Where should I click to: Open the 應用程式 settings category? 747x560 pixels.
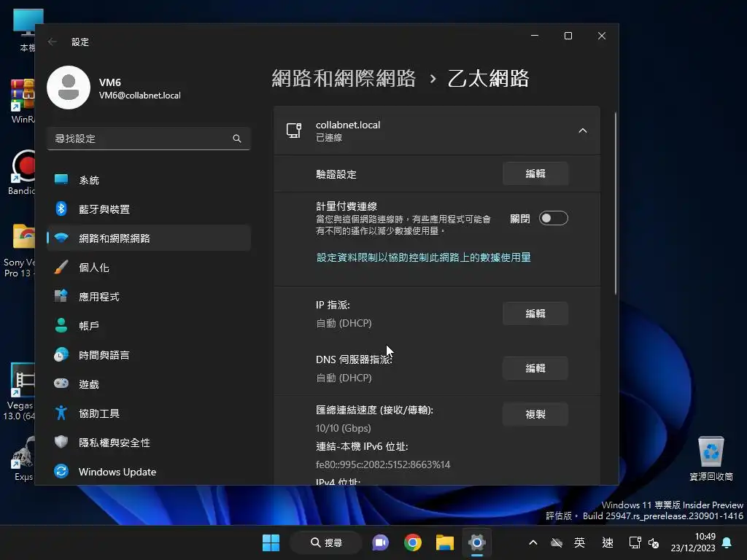pyautogui.click(x=149, y=297)
